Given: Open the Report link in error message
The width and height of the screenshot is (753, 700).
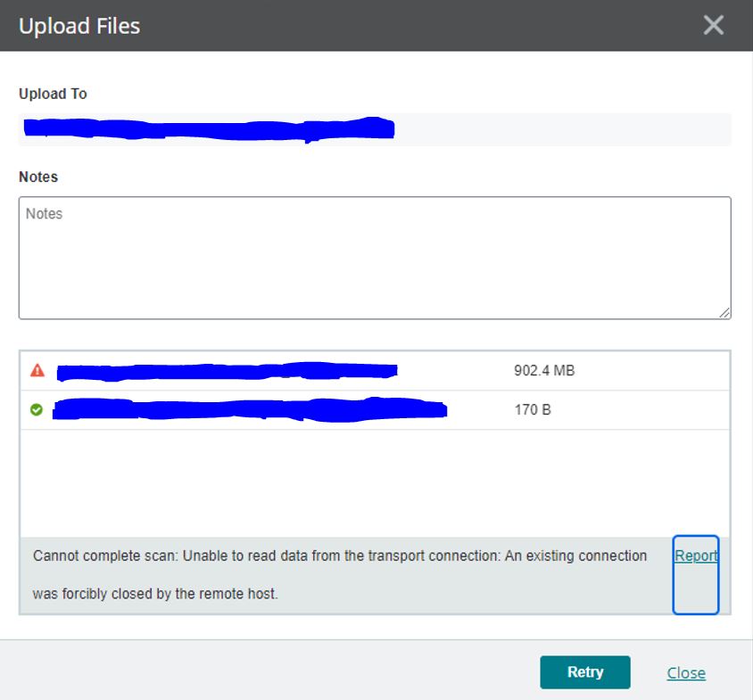Looking at the screenshot, I should coord(696,556).
